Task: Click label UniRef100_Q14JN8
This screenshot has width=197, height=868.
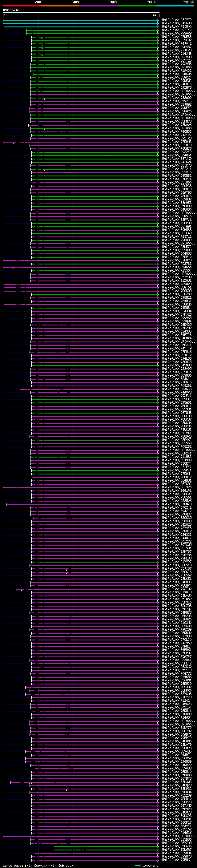Action: pos(177,54)
